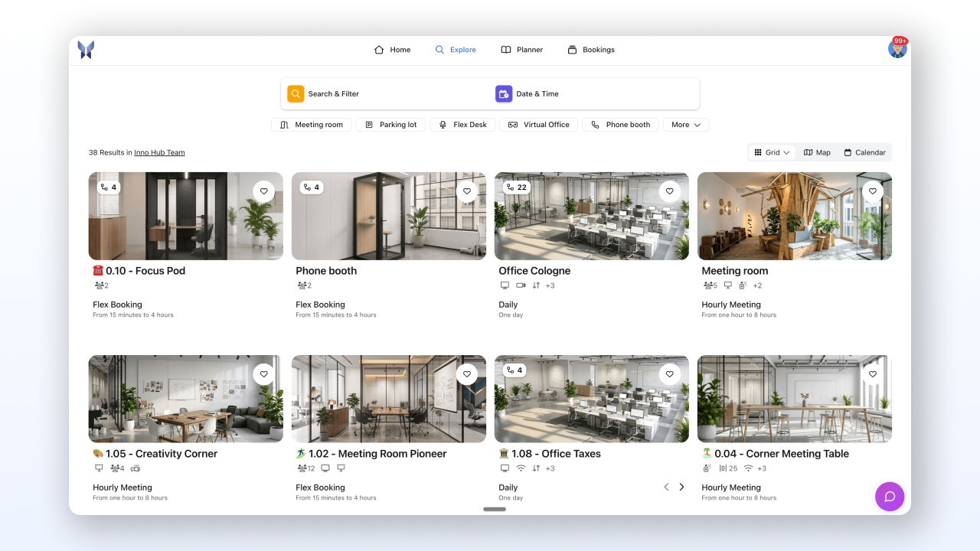Filter by Meeting room chip
This screenshot has width=980, height=551.
click(312, 125)
